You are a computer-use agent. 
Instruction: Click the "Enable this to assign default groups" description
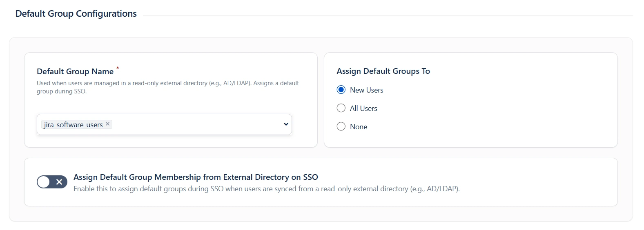[266, 189]
